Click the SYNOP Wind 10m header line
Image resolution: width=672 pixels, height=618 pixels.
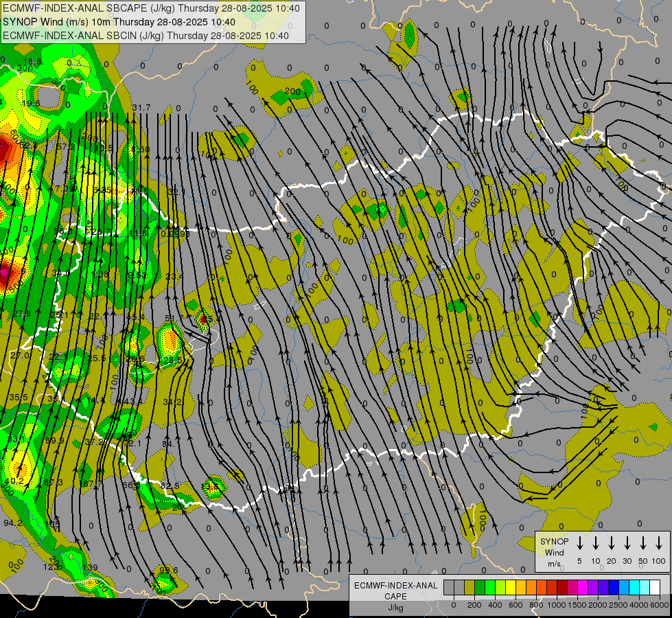[119, 22]
